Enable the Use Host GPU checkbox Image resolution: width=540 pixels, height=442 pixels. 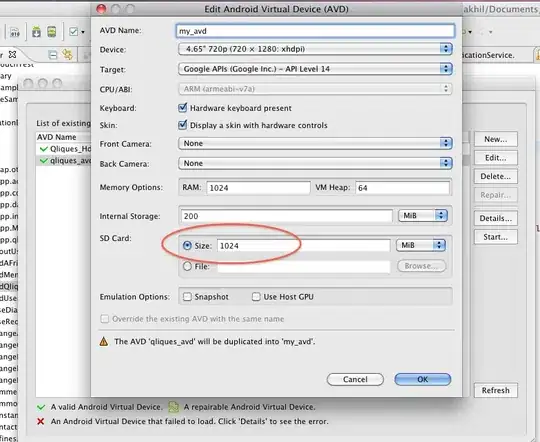(x=256, y=297)
